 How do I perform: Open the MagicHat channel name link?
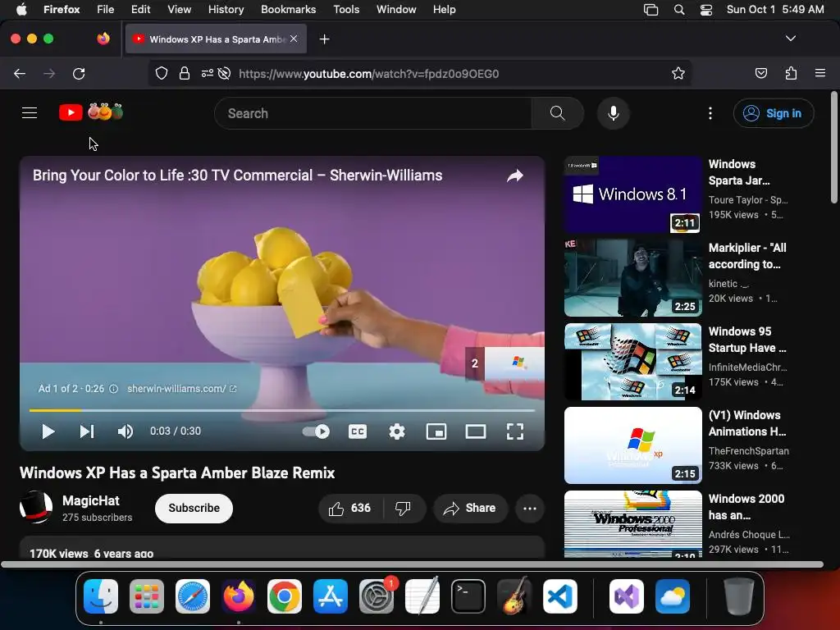coord(91,500)
